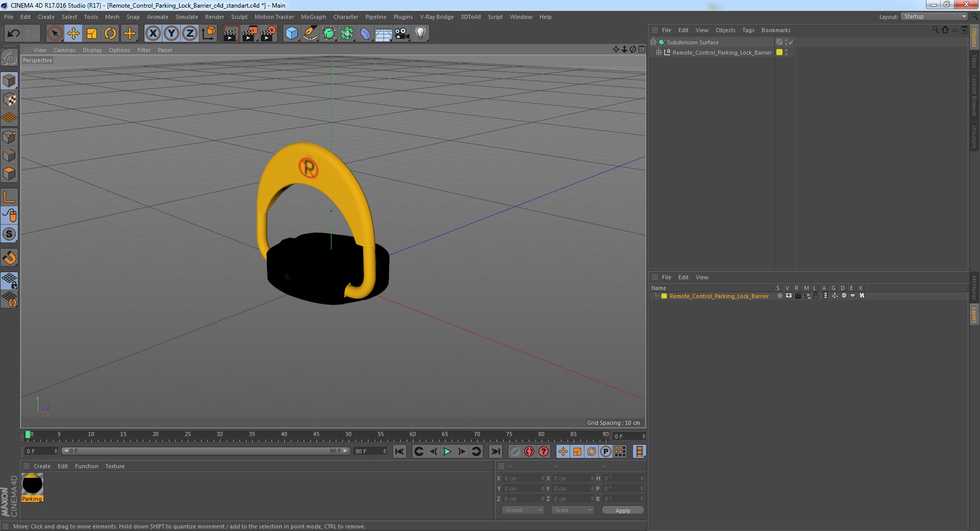Open the Layout Startup dropdown
The width and height of the screenshot is (980, 531).
(935, 16)
